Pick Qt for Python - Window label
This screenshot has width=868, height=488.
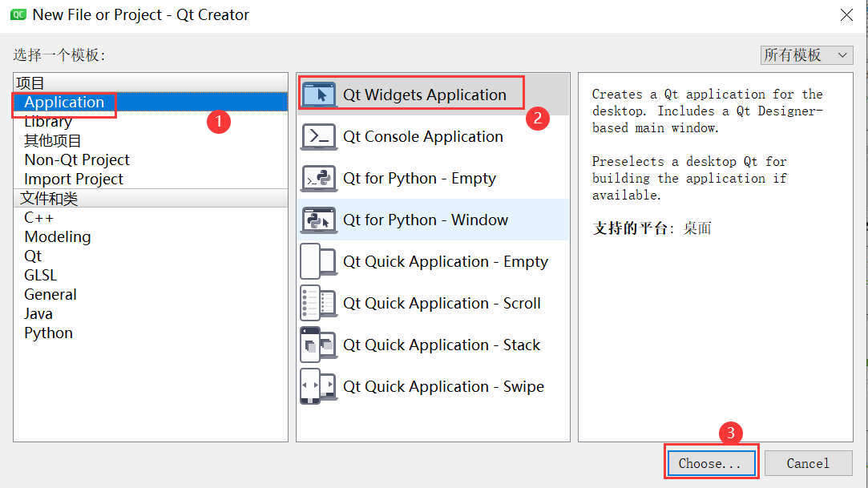(426, 220)
